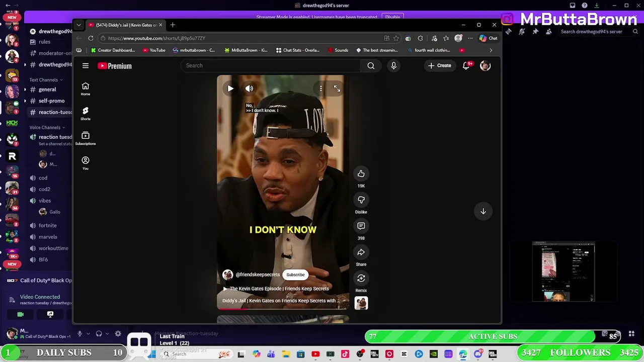This screenshot has height=362, width=644.
Task: Open Chat Stats bookmark
Action: [297, 50]
